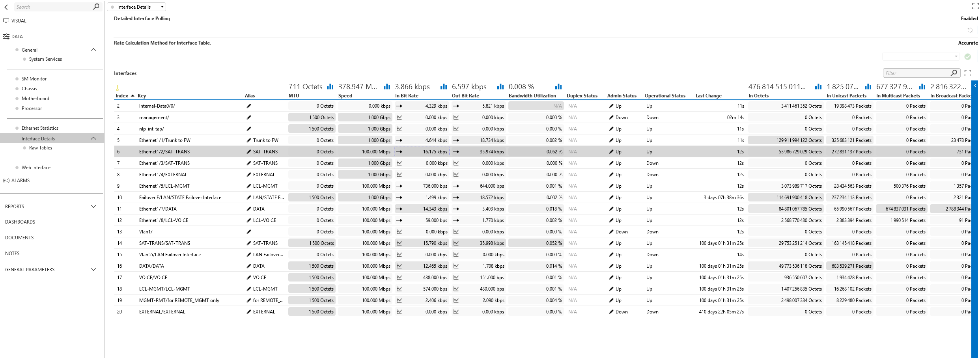Click the magnifier inside the Filter box
Viewport: 980px width, 358px height.
tap(954, 73)
